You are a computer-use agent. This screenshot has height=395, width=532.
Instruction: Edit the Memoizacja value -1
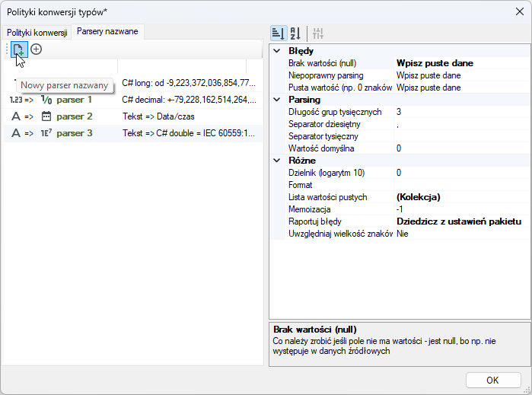point(462,209)
